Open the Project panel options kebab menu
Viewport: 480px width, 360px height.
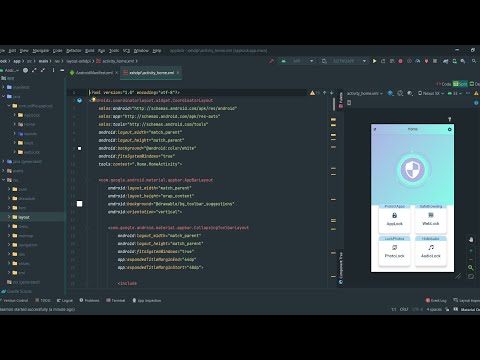[x=53, y=70]
